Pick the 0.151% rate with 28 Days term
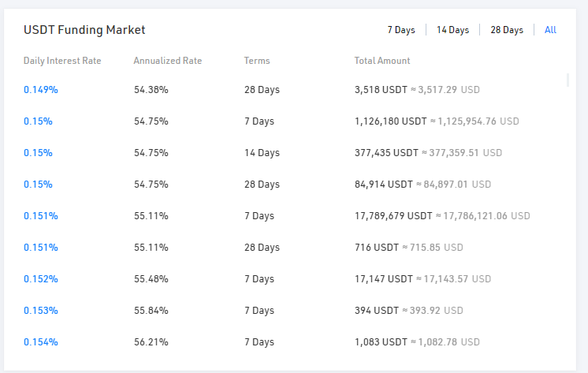Image resolution: width=588 pixels, height=373 pixels. pos(41,248)
